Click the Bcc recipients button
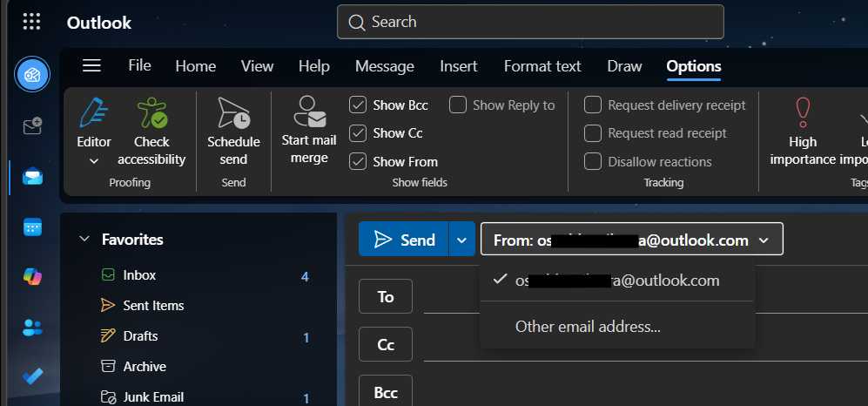Image resolution: width=868 pixels, height=406 pixels. point(386,392)
